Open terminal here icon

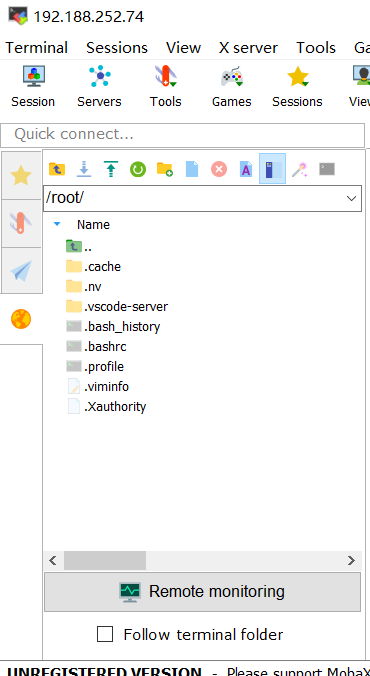327,169
